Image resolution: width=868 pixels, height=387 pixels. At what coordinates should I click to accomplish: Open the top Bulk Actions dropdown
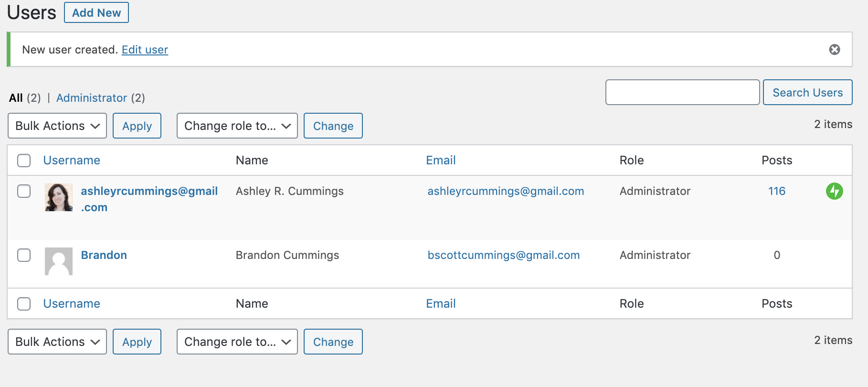(x=57, y=126)
